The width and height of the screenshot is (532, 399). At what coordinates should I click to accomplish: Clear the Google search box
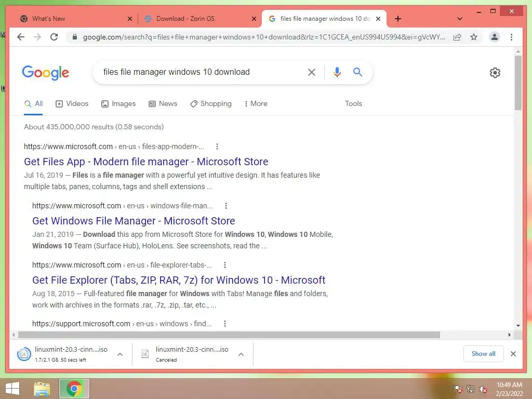(312, 72)
